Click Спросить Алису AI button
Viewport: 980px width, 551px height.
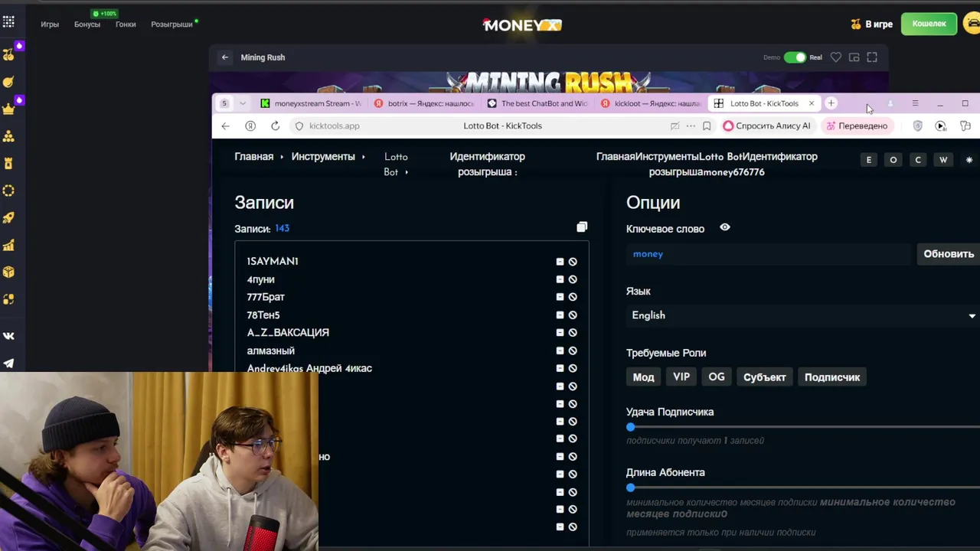pyautogui.click(x=766, y=126)
